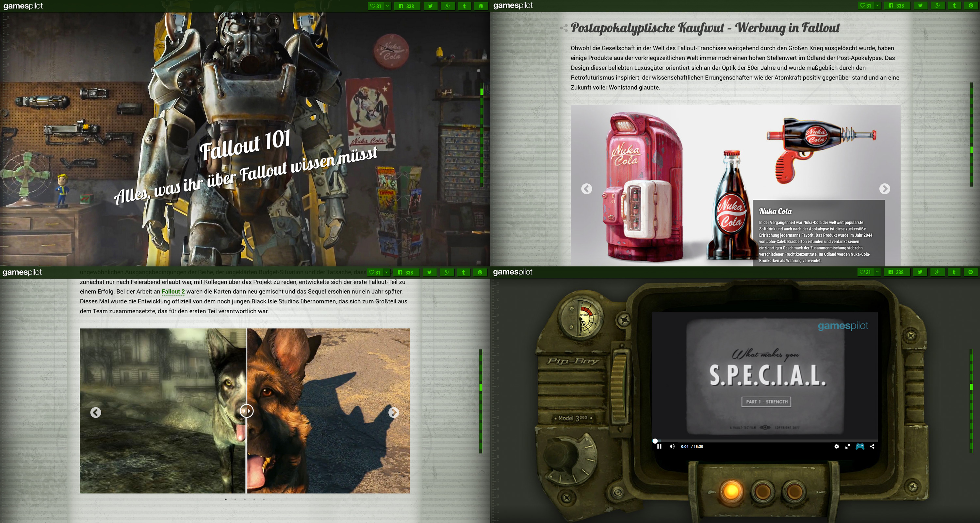Share on Google+ from Dogmeat comparison panel
This screenshot has width=980, height=523.
pyautogui.click(x=447, y=272)
